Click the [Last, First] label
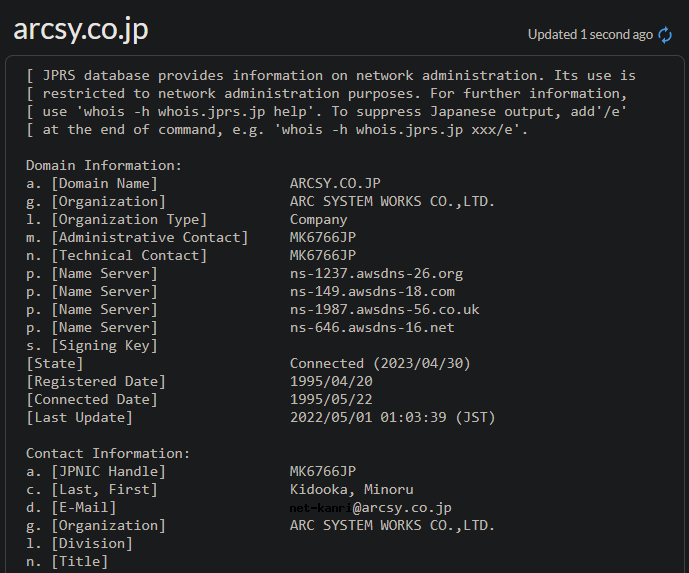 tap(104, 490)
